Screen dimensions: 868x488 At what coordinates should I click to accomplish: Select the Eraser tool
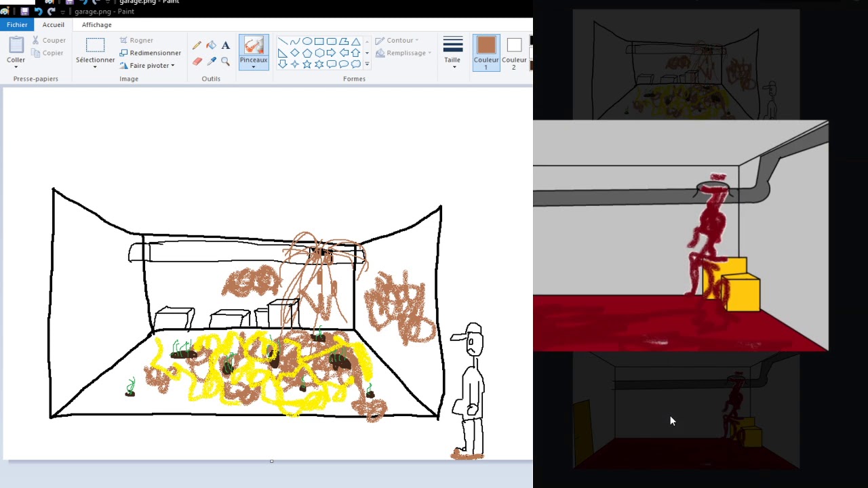[197, 61]
